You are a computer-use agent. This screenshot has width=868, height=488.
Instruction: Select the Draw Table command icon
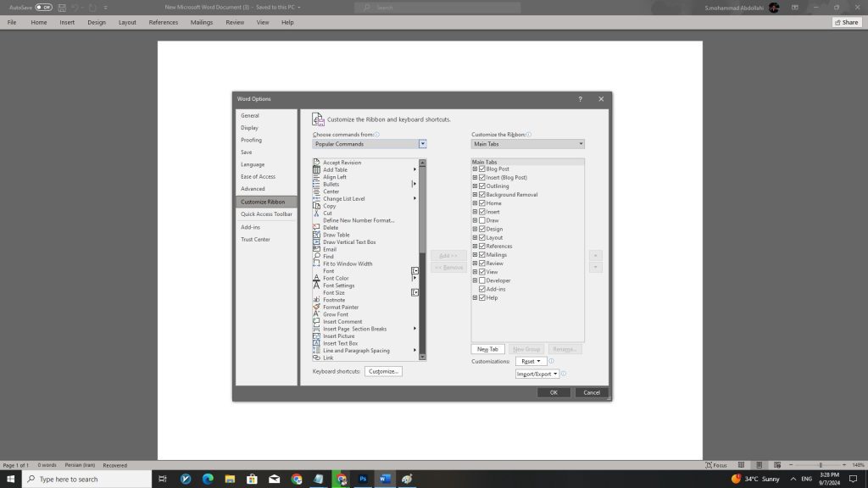click(316, 235)
